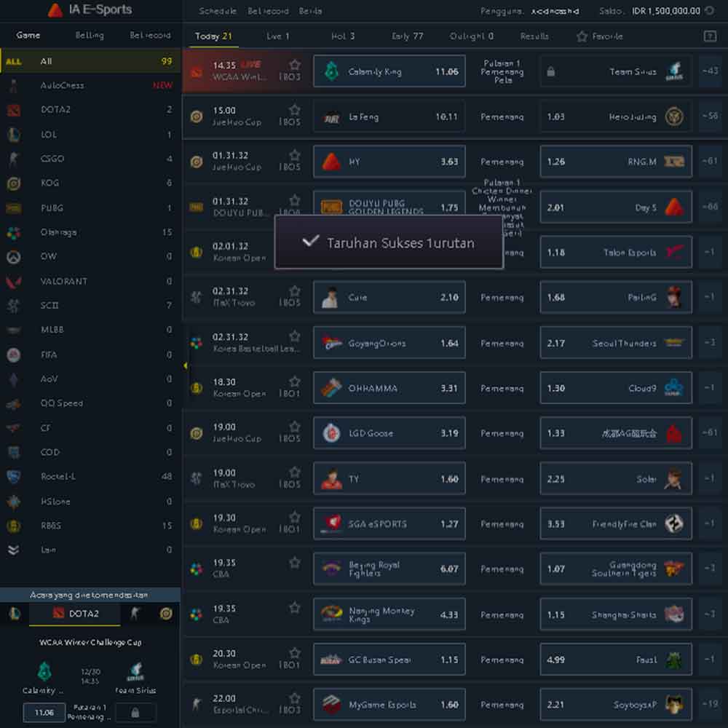Star the Cure vs PartinG match

294,290
